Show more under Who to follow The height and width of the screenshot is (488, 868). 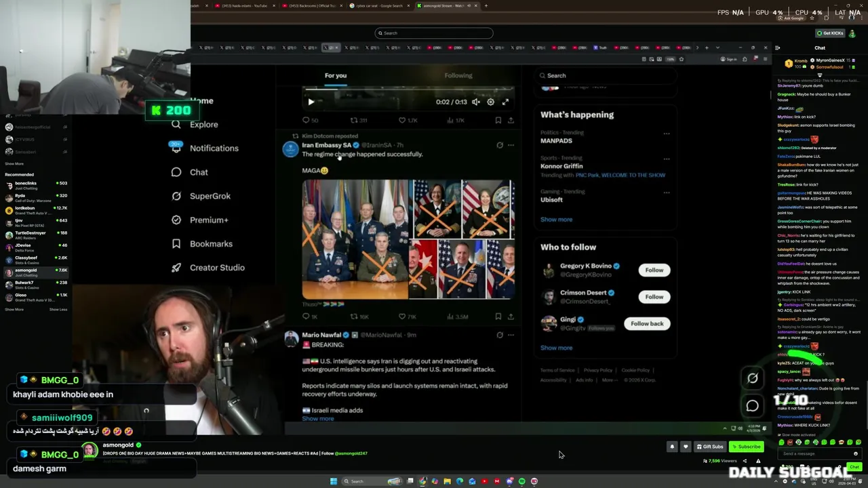(x=556, y=348)
